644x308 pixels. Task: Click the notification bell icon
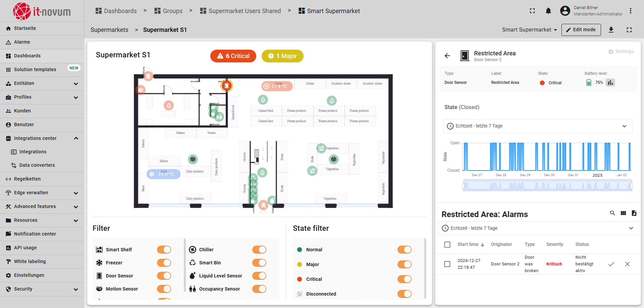pos(548,11)
